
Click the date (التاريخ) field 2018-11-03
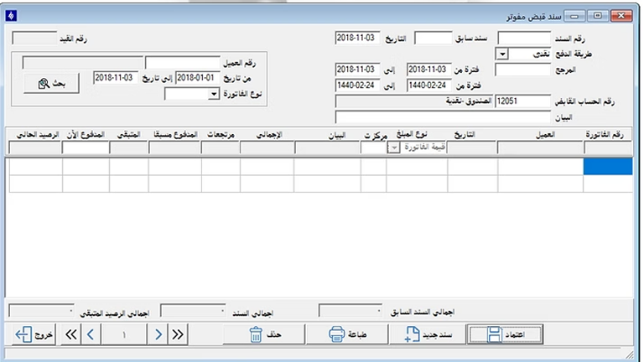tap(357, 38)
